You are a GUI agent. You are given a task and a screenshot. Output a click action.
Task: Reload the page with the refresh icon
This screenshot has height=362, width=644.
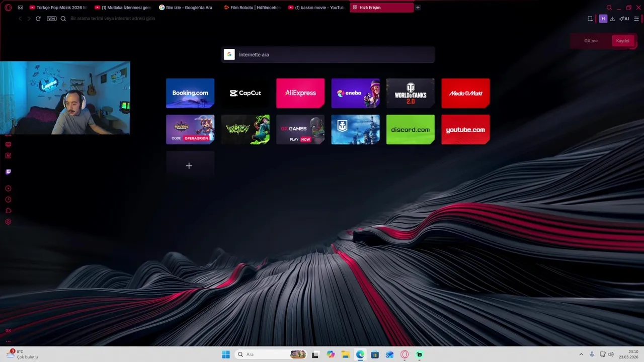point(38,19)
